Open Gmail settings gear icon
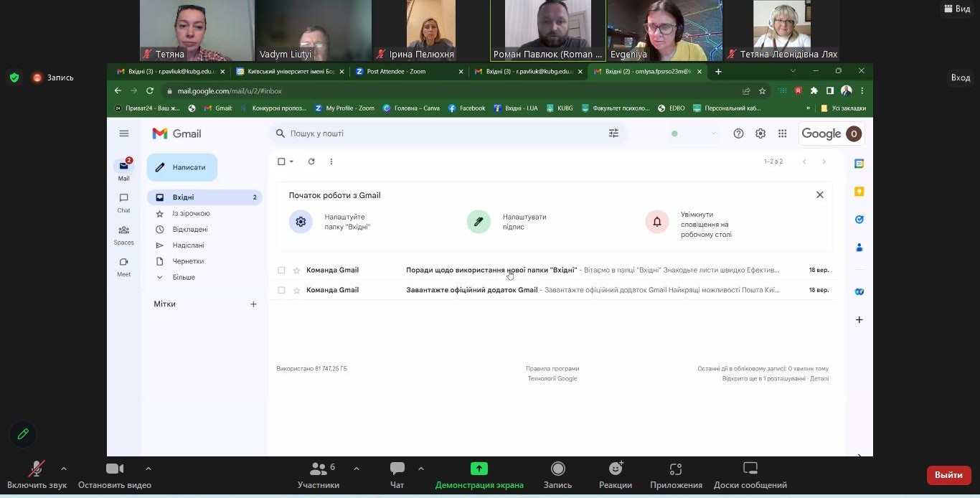 (x=760, y=133)
